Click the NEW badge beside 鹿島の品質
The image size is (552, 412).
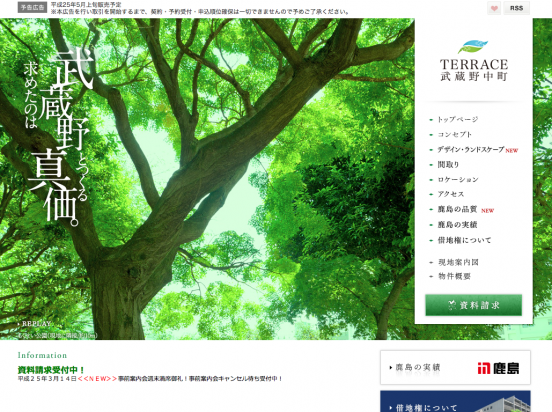[488, 211]
